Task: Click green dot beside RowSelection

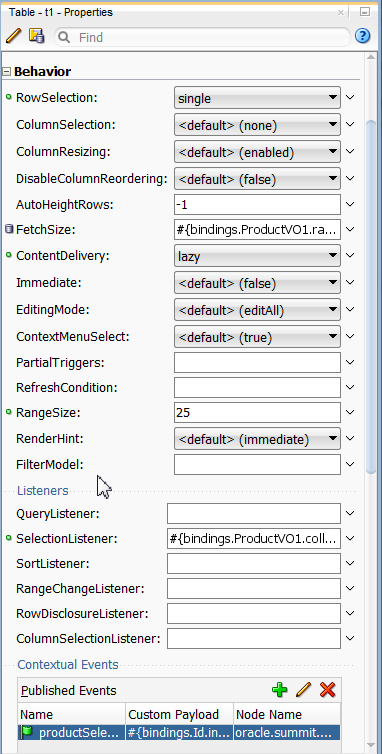Action: [x=8, y=97]
